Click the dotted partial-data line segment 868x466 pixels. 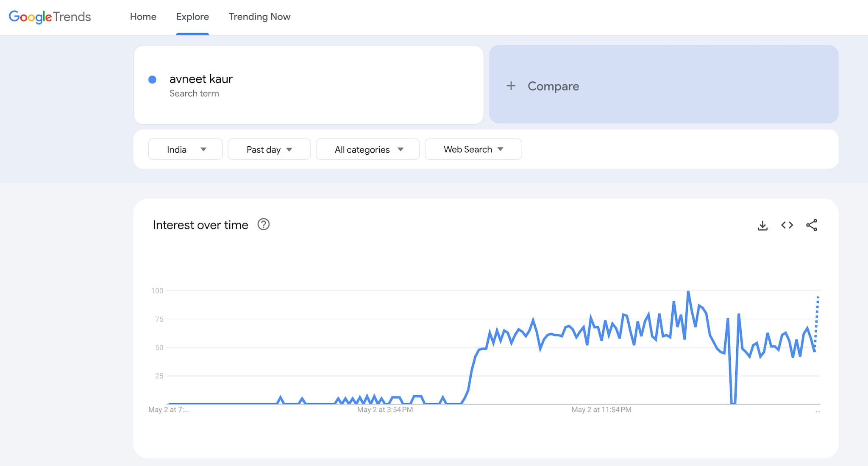817,322
